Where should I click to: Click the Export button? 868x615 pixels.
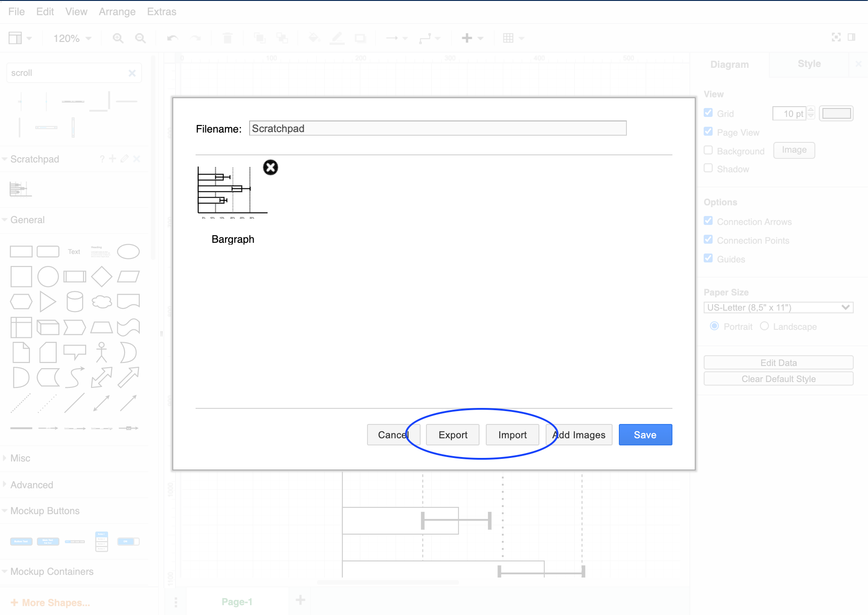click(453, 435)
